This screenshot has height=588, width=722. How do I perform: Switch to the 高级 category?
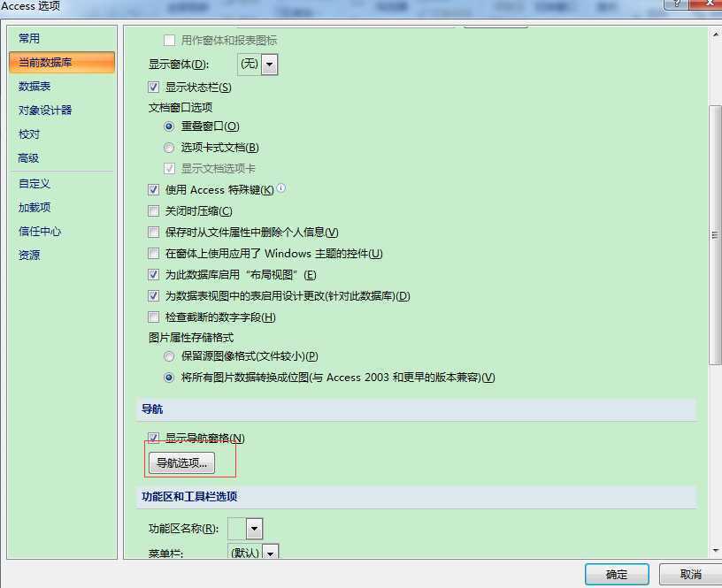(x=28, y=157)
